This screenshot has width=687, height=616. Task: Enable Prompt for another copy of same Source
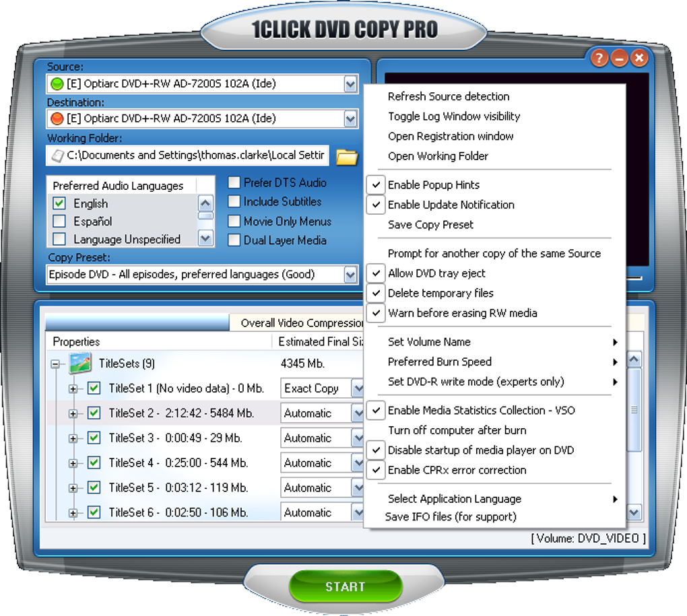(x=494, y=254)
